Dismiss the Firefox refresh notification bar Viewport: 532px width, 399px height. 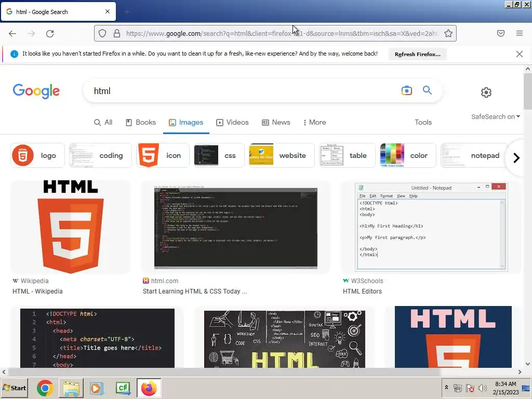519,54
